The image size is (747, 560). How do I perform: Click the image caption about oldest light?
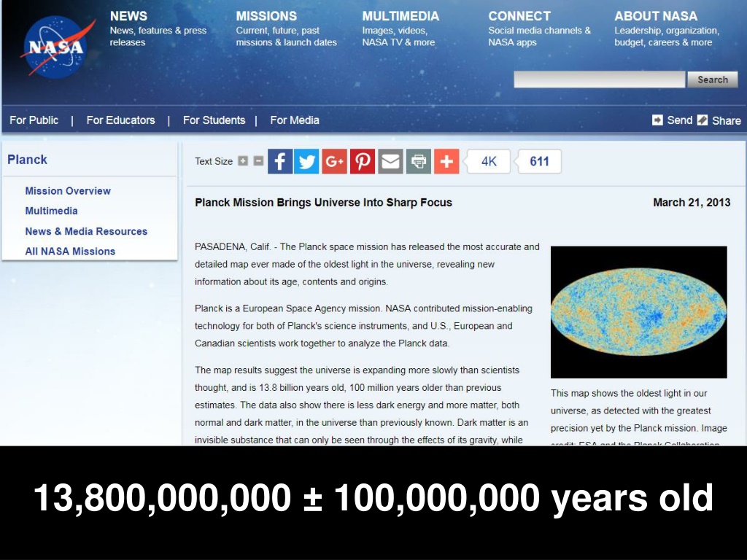pyautogui.click(x=639, y=416)
